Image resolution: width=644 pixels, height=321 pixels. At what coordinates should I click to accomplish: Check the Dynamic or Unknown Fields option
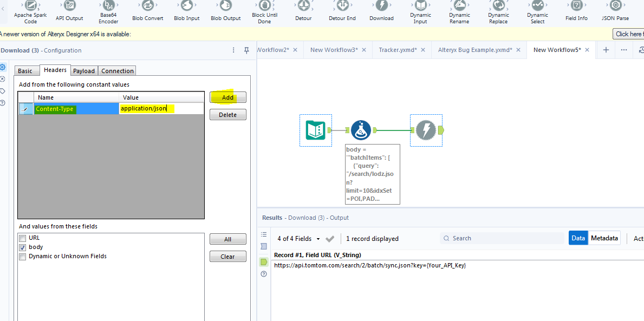[x=23, y=256]
